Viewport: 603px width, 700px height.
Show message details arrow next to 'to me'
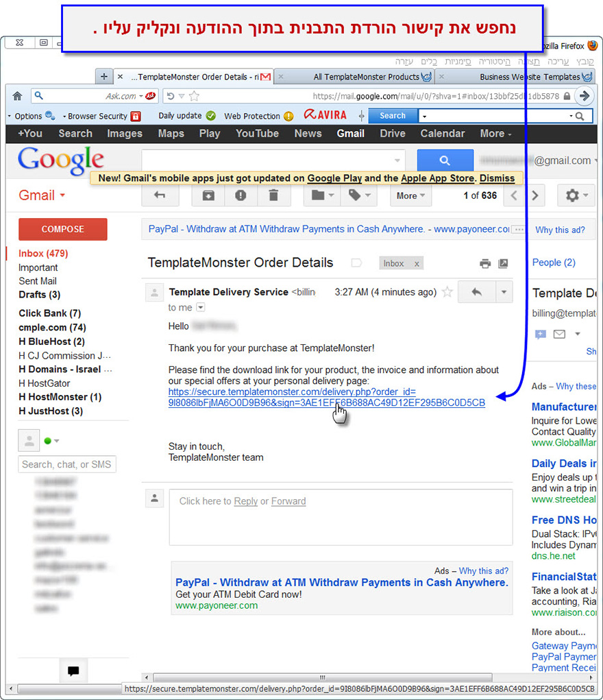pos(200,307)
